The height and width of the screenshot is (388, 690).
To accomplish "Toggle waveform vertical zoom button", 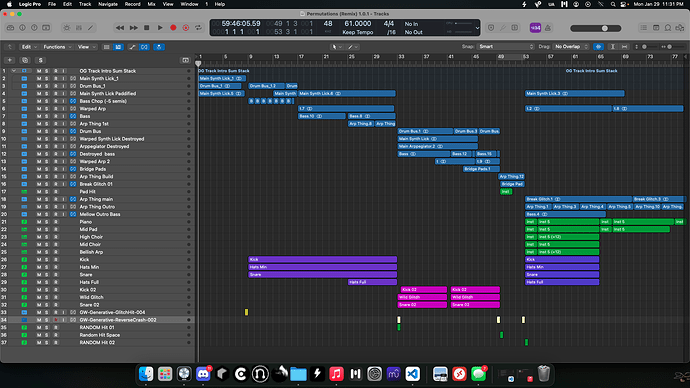I will click(598, 47).
